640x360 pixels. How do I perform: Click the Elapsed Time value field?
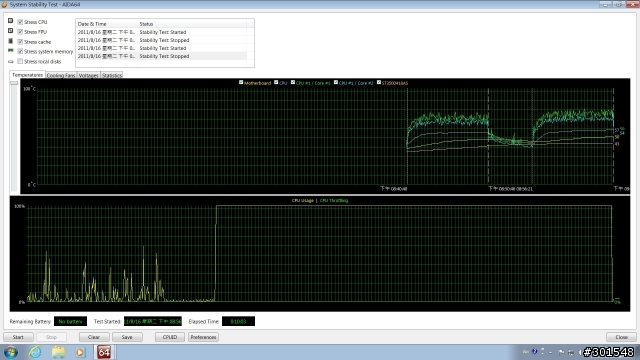(x=238, y=322)
